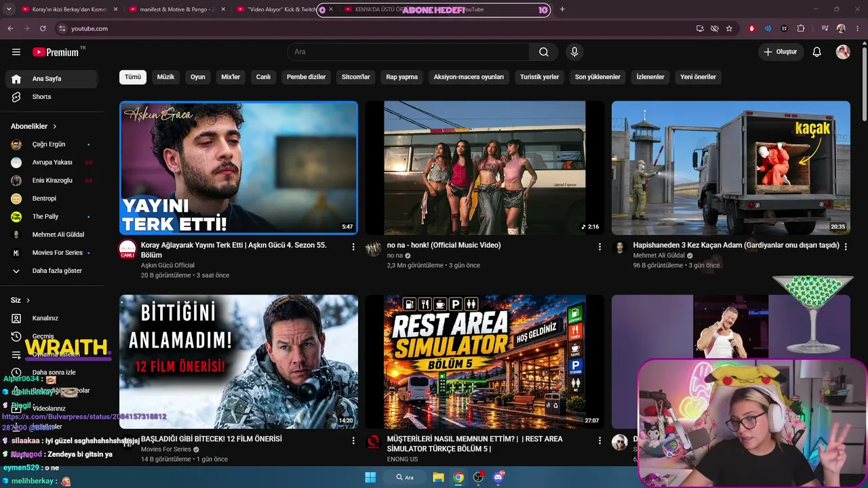
Task: Click the address bar showing youtube.com
Action: pyautogui.click(x=373, y=28)
